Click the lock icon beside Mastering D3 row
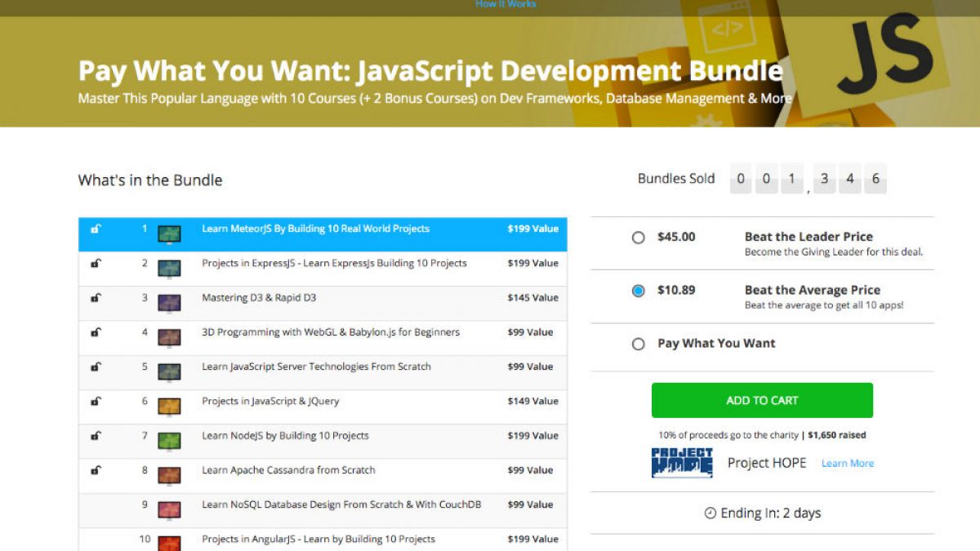Screen dimensions: 980x551 point(96,298)
